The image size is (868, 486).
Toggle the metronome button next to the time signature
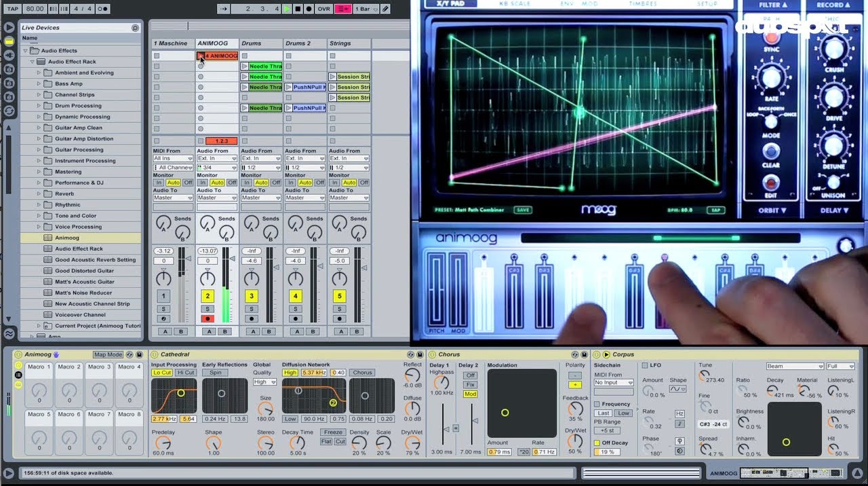(x=102, y=9)
